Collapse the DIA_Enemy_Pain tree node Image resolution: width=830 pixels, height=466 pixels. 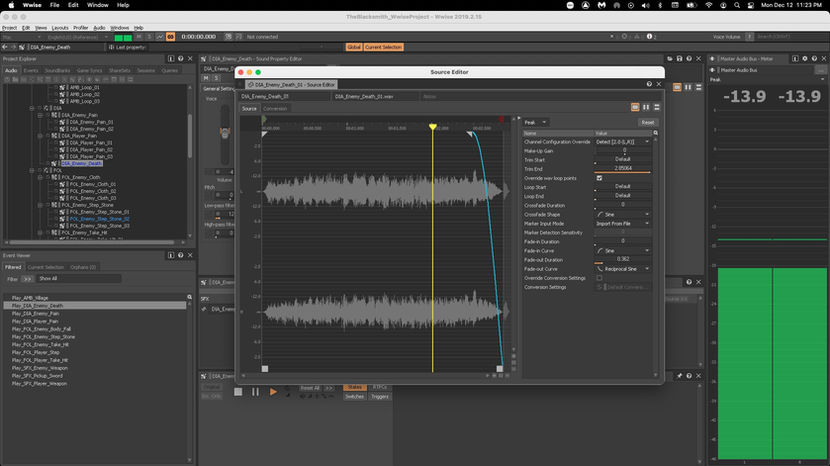click(x=40, y=115)
